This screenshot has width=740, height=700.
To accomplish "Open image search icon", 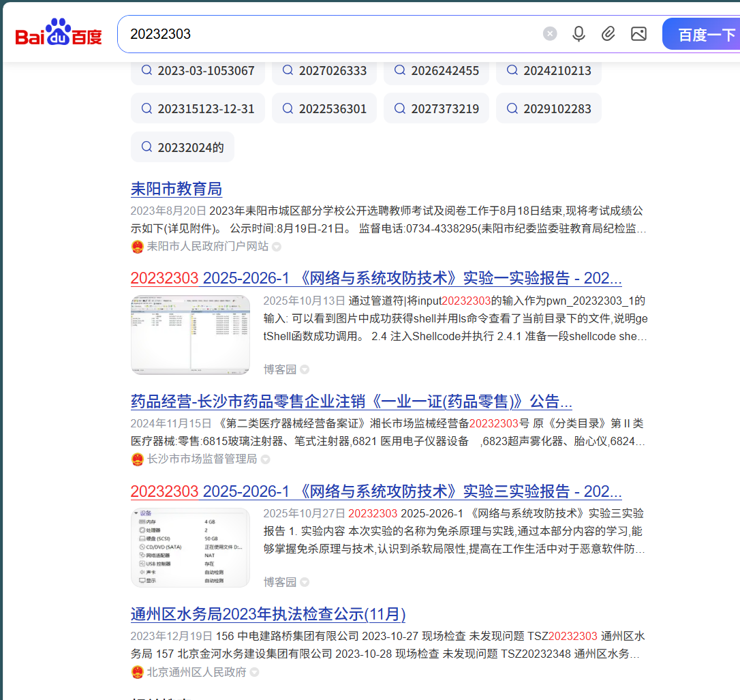I will [x=638, y=34].
